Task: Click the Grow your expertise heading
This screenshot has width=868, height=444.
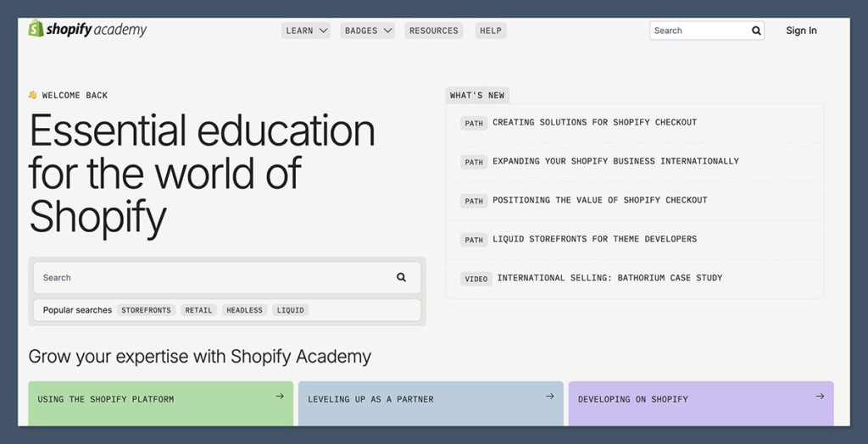Action: pos(200,357)
